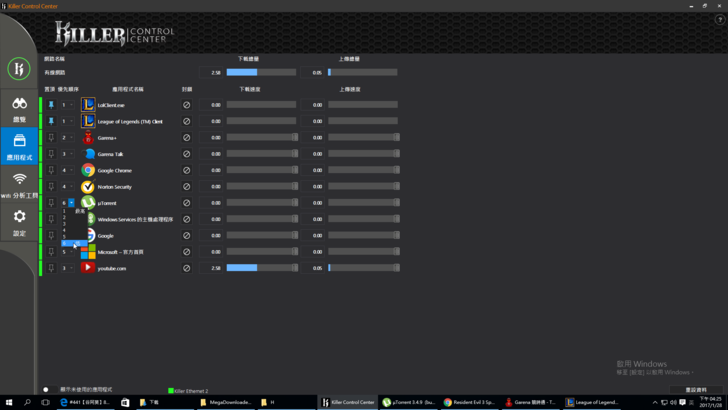728x410 pixels.
Task: Switch to Chrome Resident Evil taskbar window
Action: coord(468,402)
